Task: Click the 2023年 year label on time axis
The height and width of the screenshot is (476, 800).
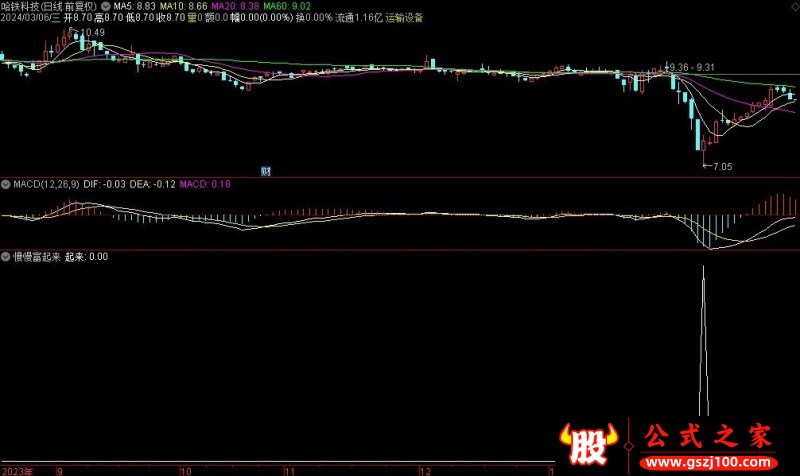Action: 17,469
